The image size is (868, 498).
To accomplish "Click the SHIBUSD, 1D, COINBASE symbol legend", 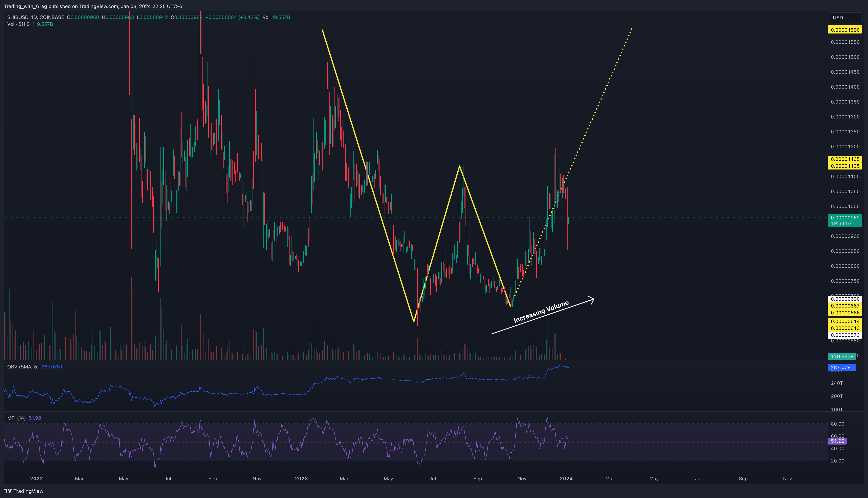I will point(36,17).
